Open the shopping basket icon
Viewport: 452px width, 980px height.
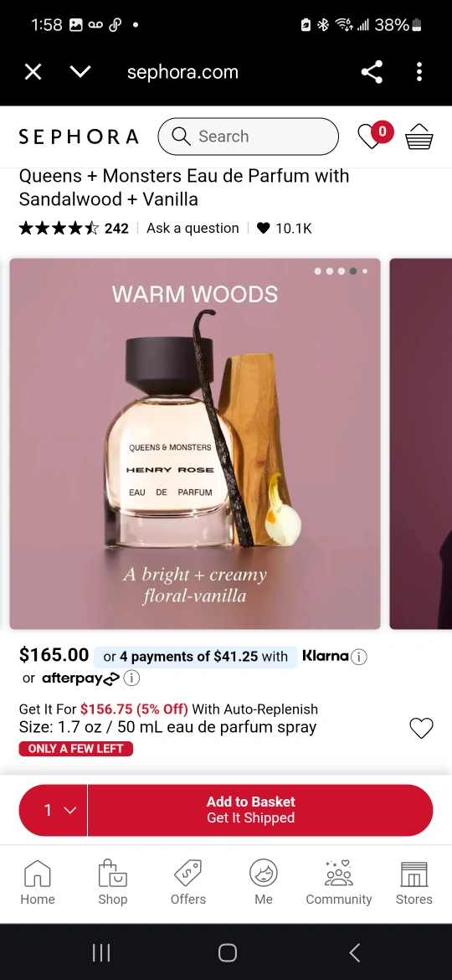[419, 137]
